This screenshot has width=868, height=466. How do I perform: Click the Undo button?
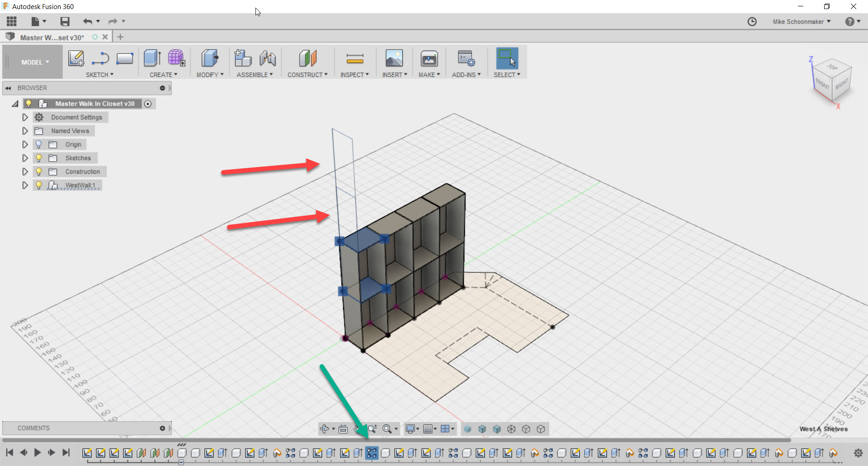point(87,21)
